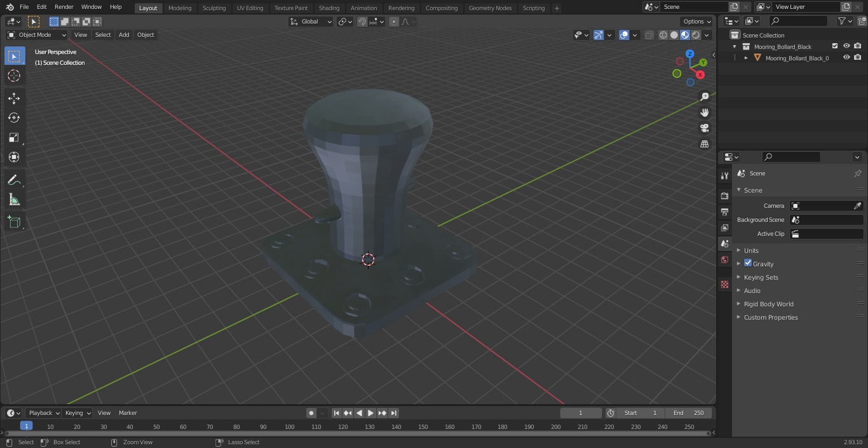Jump to the timeline start frame
Screen dimensions: 868x448
coord(336,413)
